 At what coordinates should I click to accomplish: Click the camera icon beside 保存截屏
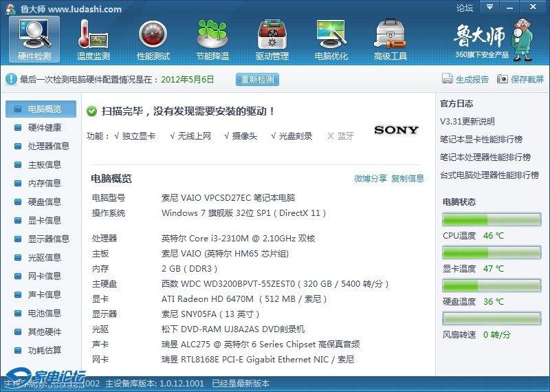click(x=503, y=79)
